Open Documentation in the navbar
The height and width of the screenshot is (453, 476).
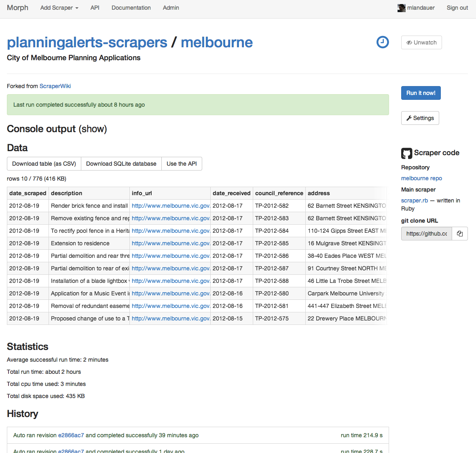(x=131, y=8)
